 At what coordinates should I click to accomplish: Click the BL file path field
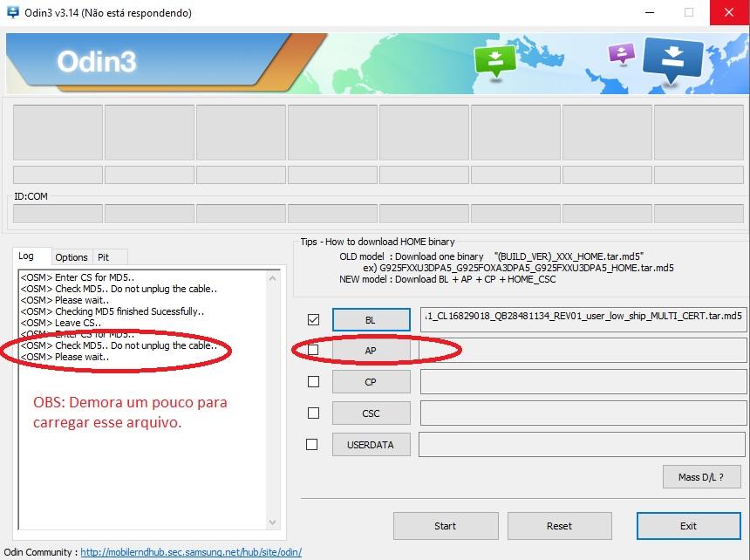point(583,319)
